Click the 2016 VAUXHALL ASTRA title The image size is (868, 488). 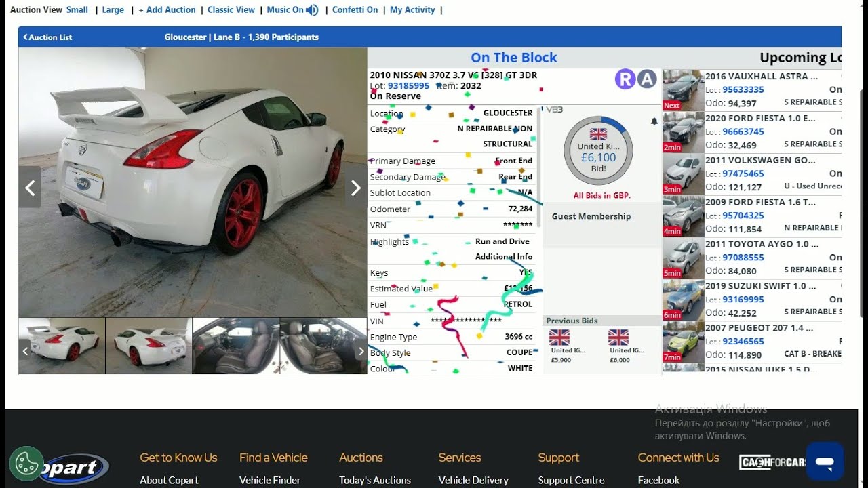tap(762, 77)
